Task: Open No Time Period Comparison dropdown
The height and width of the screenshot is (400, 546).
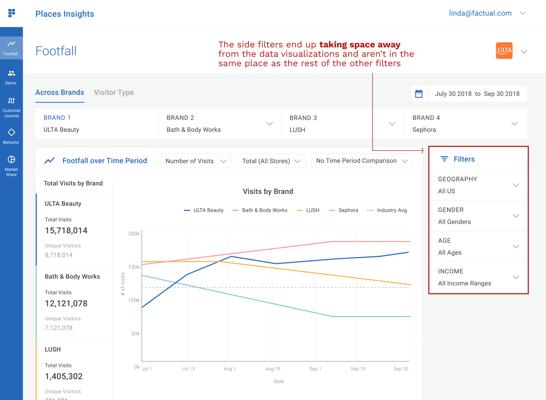Action: (362, 161)
